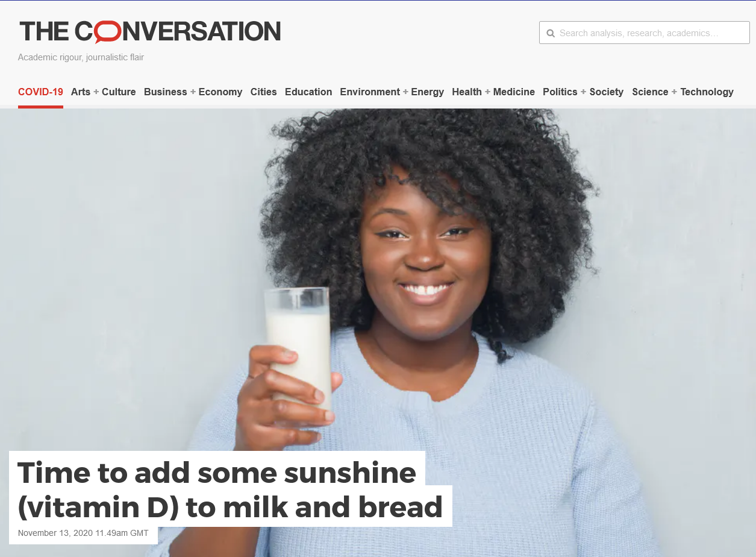Go to the Society section
The height and width of the screenshot is (557, 756).
(607, 92)
